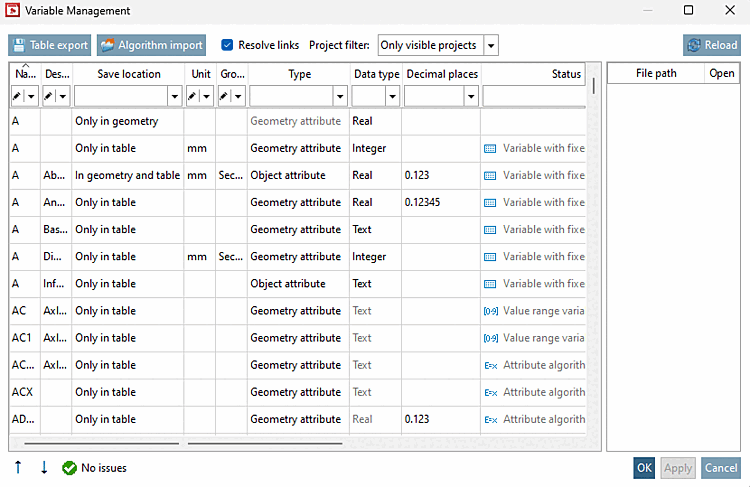This screenshot has height=487, width=750.
Task: Select the 'Object attribute' cell in Inf... row
Action: [x=298, y=284]
